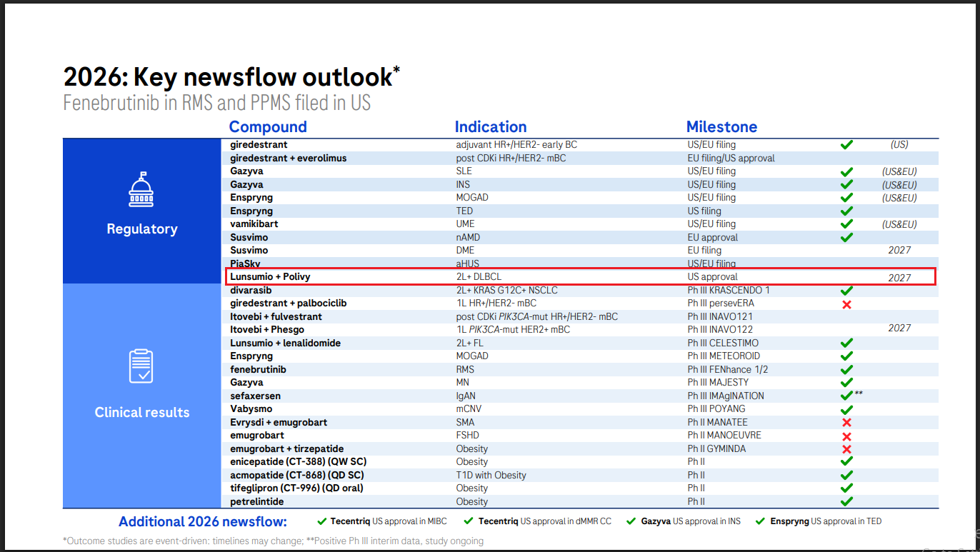
Task: Select 'acmopatide (CT-868) (QD SC)'
Action: click(297, 476)
